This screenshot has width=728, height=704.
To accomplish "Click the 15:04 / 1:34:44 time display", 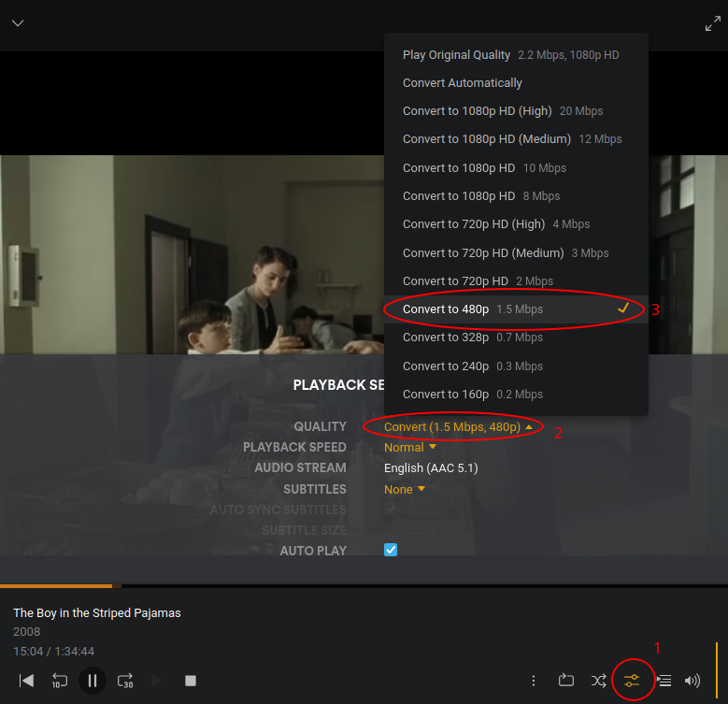I will point(53,651).
